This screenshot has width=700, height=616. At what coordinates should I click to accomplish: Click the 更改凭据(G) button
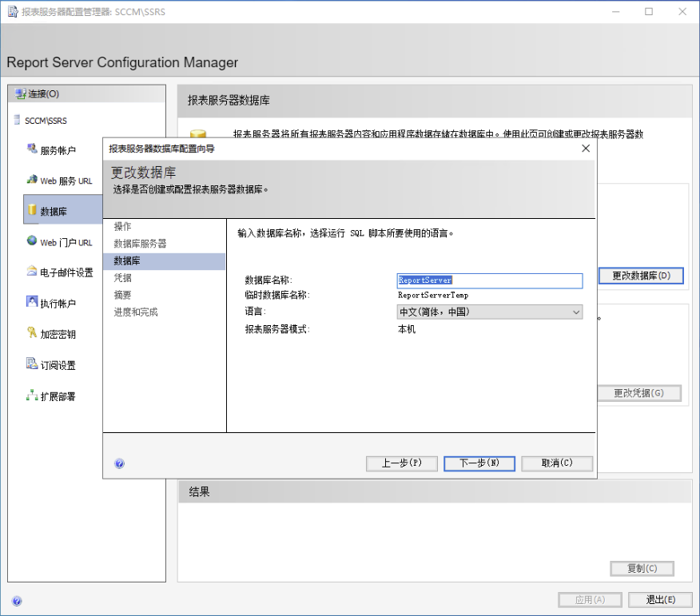click(638, 393)
